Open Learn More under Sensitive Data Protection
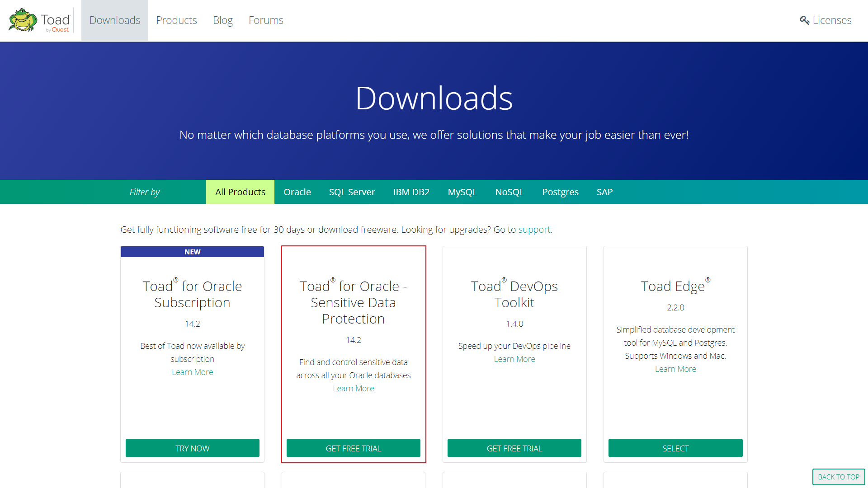The height and width of the screenshot is (488, 868). (x=354, y=389)
